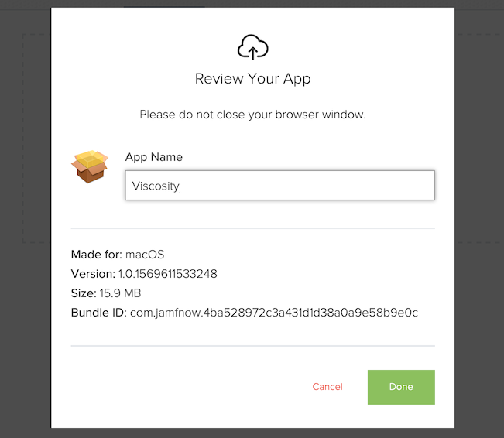Click the App Name label

154,157
